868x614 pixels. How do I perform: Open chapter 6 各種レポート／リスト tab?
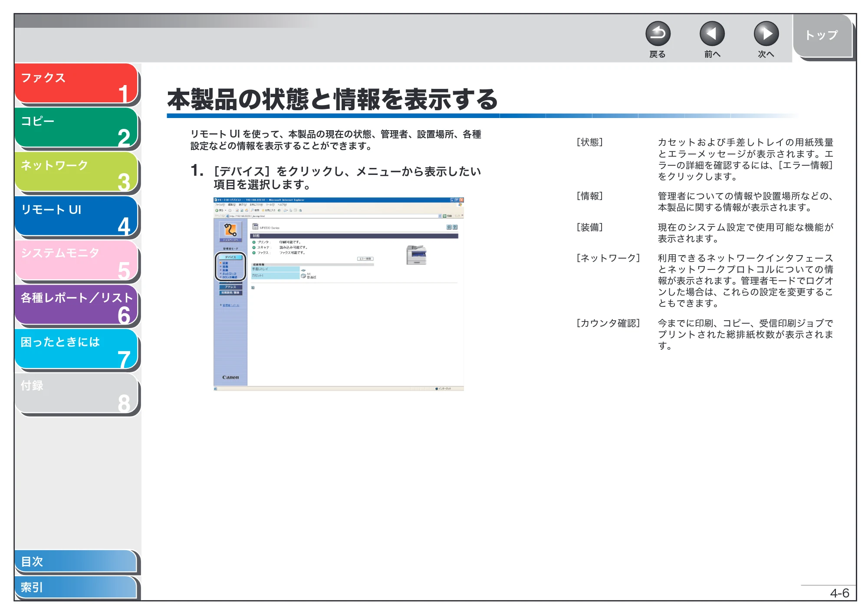point(76,305)
